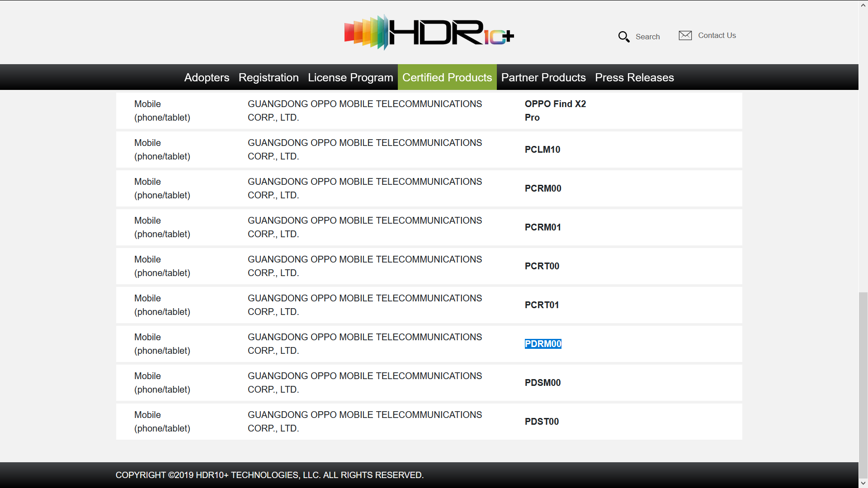Select the PCRM01 model name
This screenshot has height=488, width=868.
click(543, 227)
